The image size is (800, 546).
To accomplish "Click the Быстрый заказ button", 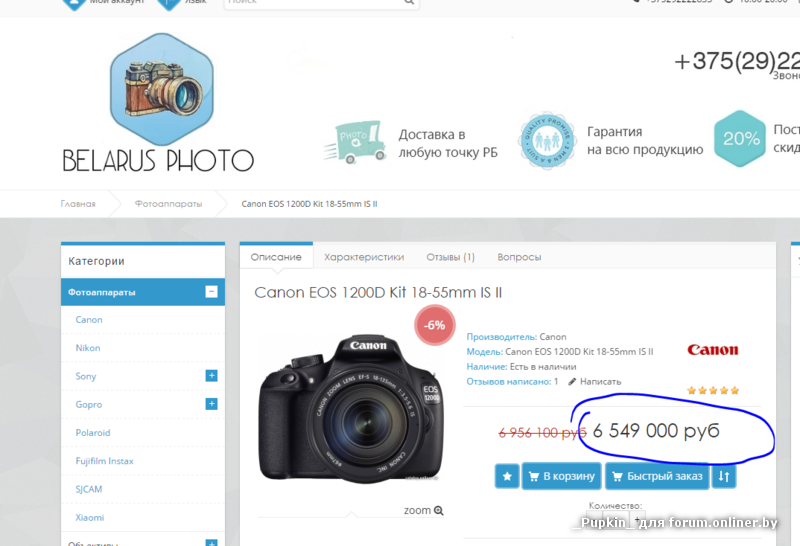I will pos(657,476).
